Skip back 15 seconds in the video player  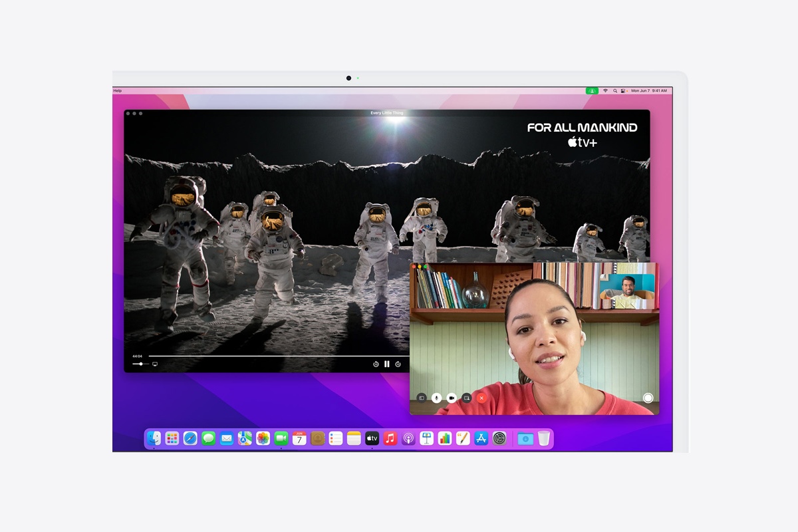[x=376, y=363]
